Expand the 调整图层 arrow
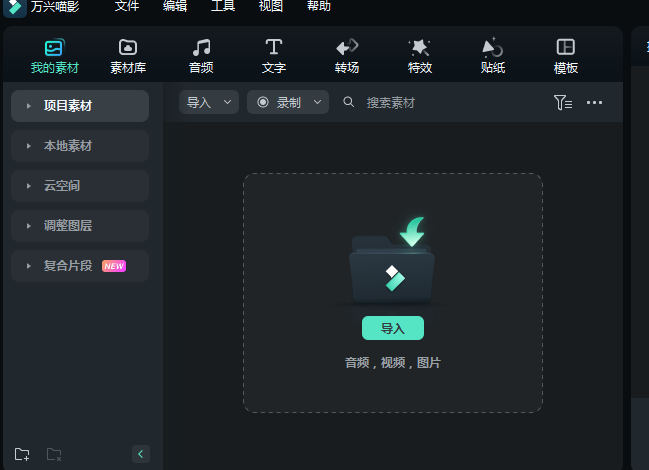The image size is (649, 470). coord(29,226)
